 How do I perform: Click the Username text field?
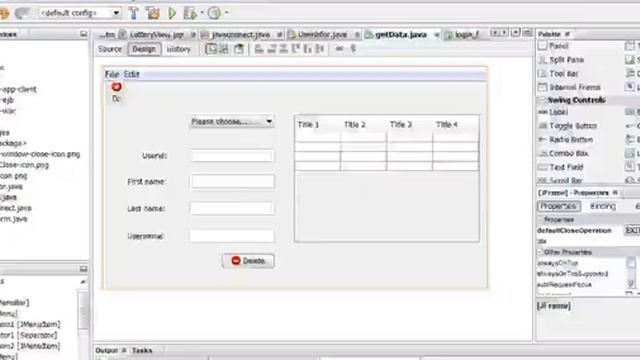click(x=232, y=236)
